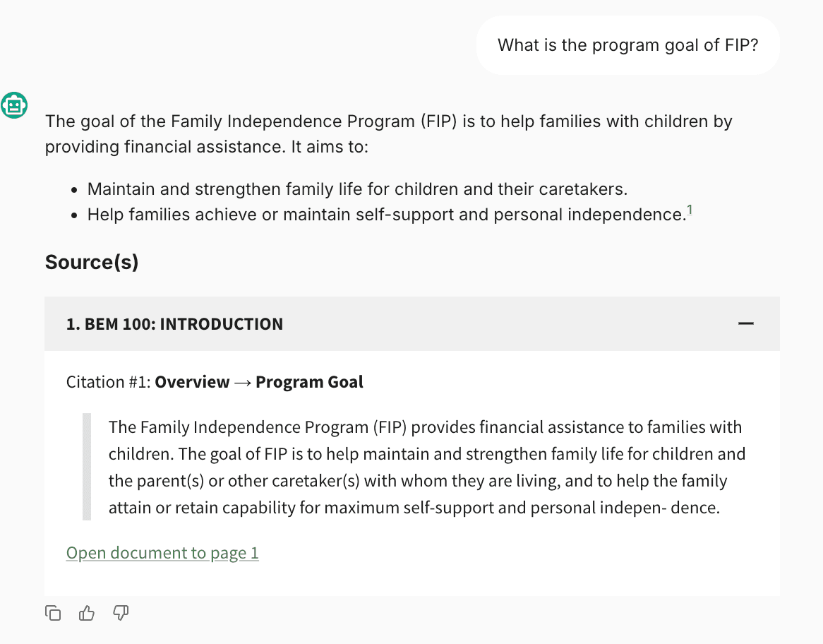Collapse source with the minus icon
This screenshot has height=644, width=823.
[745, 324]
